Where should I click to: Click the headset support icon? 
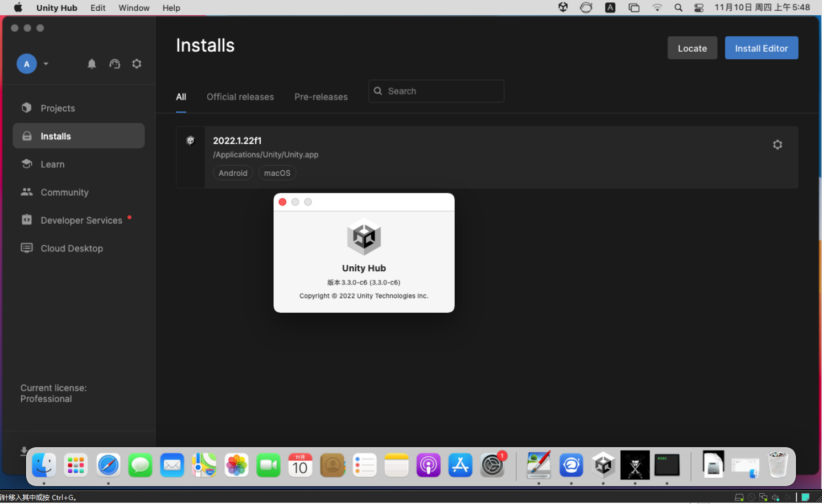pos(114,64)
